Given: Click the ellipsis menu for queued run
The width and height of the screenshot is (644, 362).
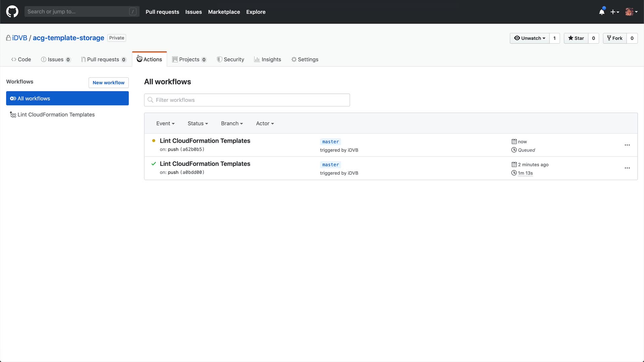Looking at the screenshot, I should point(627,145).
